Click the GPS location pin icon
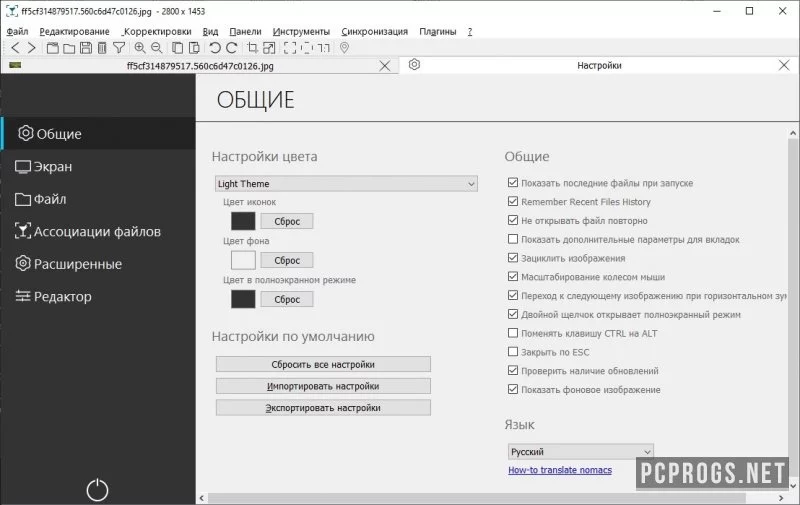Image resolution: width=800 pixels, height=505 pixels. pyautogui.click(x=344, y=48)
